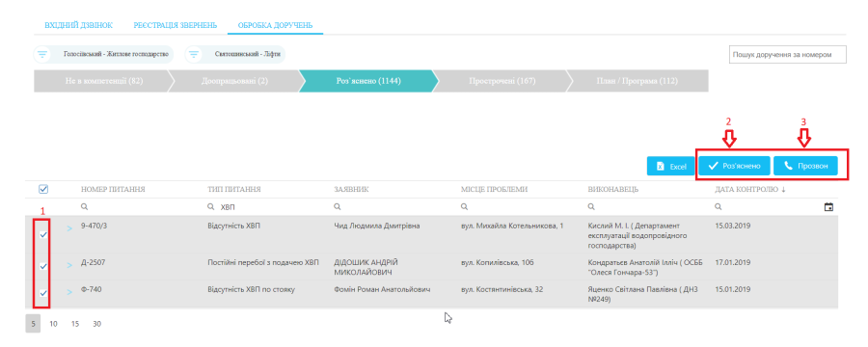
Task: Focus the Пошук доручення за номером field
Action: tap(787, 55)
